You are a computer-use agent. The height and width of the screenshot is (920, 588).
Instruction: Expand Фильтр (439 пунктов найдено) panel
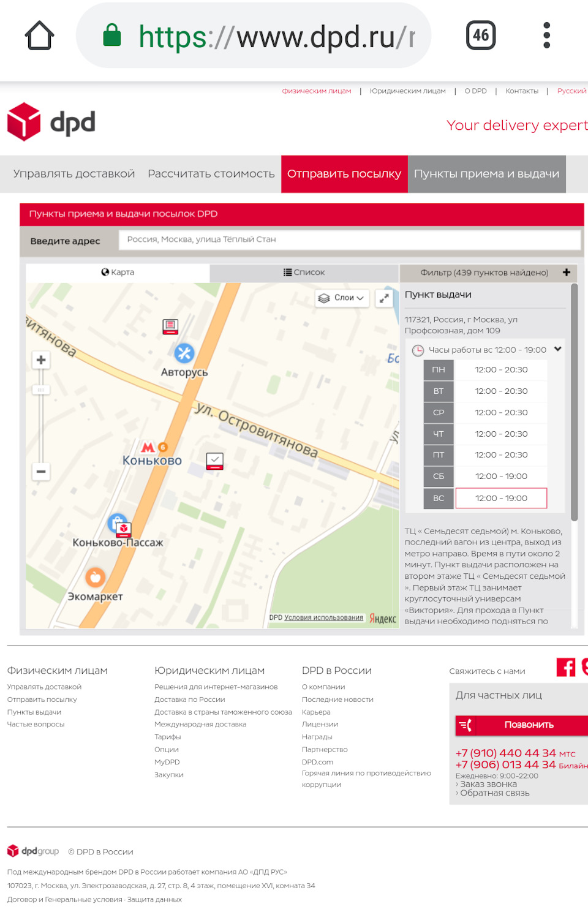(x=488, y=273)
